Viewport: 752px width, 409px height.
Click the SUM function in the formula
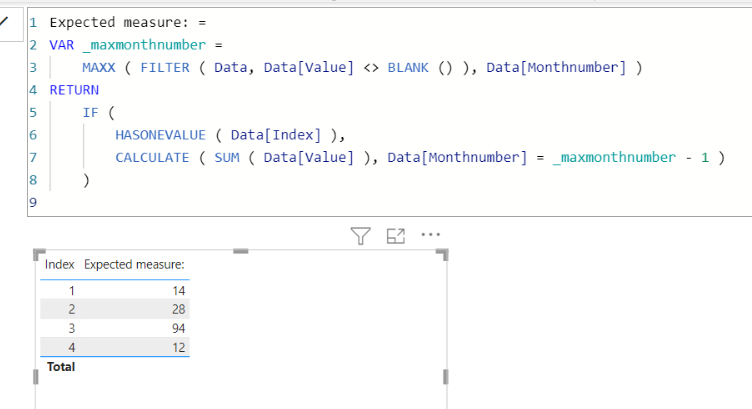point(227,158)
